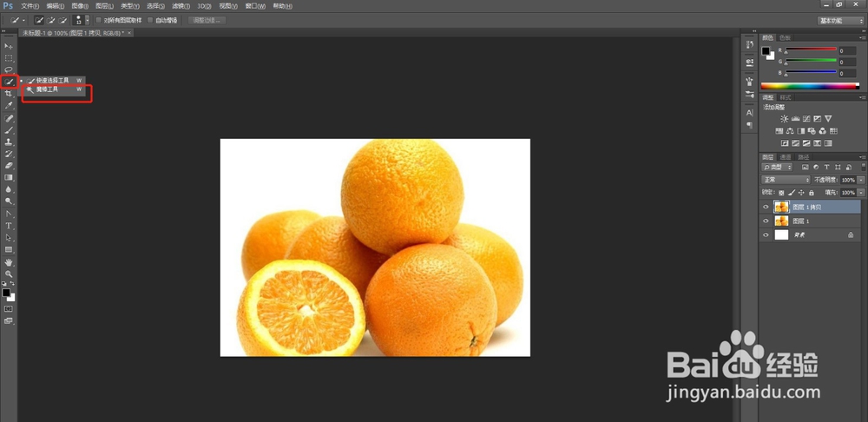Screen dimensions: 868x422
Task: Open the Filter menu
Action: coord(181,6)
